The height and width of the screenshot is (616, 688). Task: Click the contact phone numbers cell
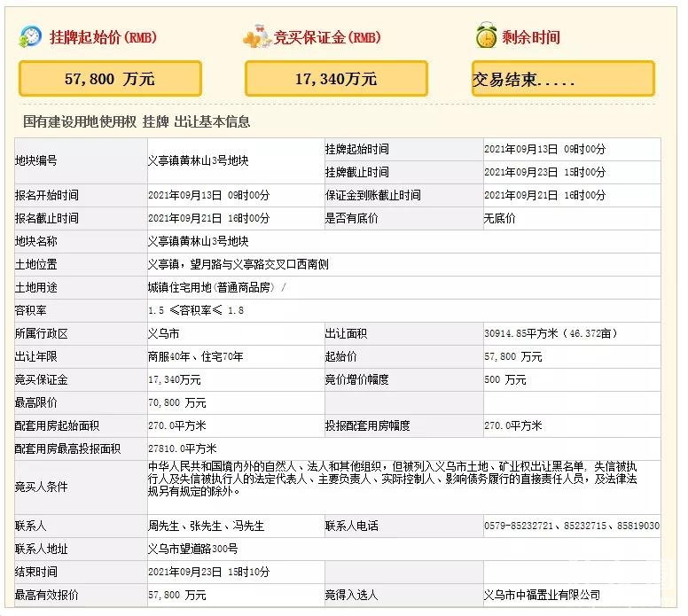pos(571,526)
